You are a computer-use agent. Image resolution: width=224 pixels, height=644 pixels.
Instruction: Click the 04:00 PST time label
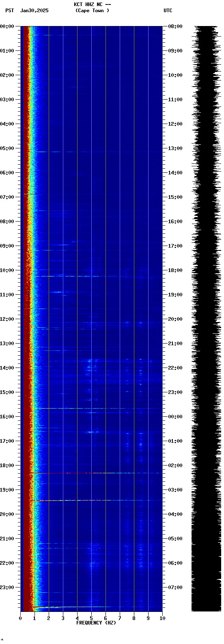[7, 124]
